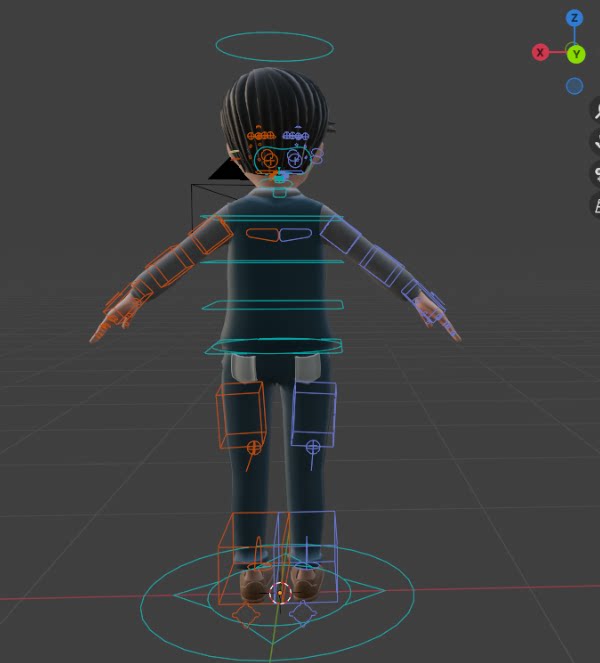Select the purple forearm box control
Viewport: 600px width, 663px height.
(382, 265)
